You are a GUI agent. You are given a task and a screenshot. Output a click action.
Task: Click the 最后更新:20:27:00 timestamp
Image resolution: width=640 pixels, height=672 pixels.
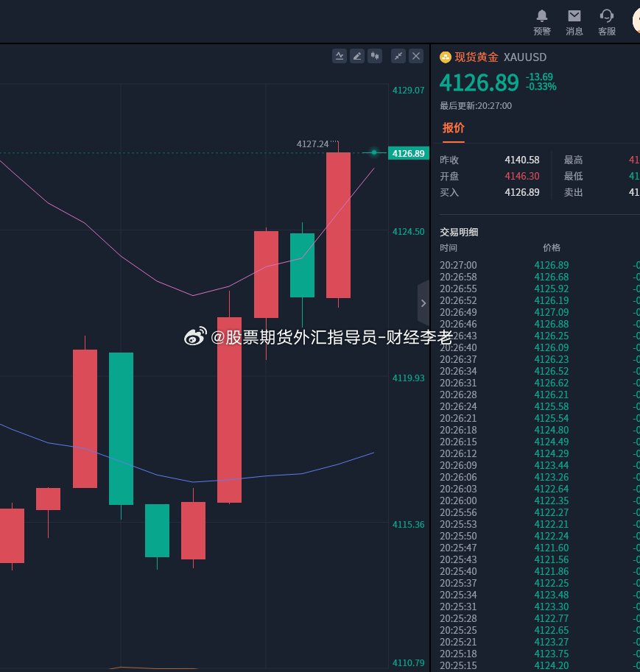coord(476,106)
